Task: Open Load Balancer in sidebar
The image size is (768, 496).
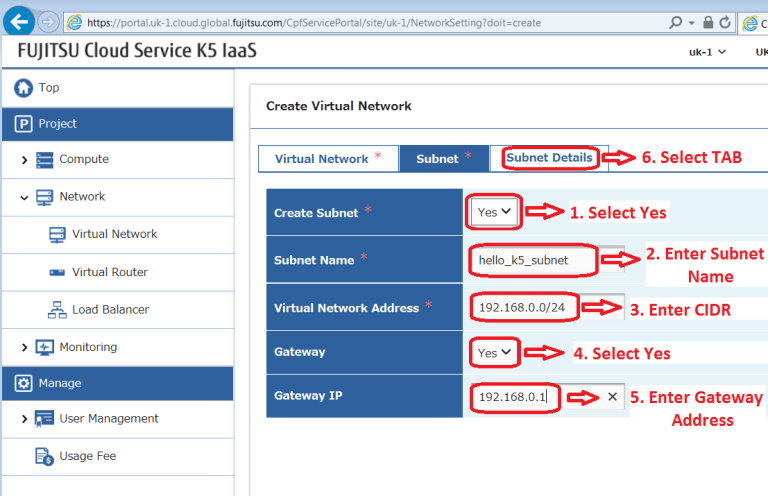Action: [111, 309]
